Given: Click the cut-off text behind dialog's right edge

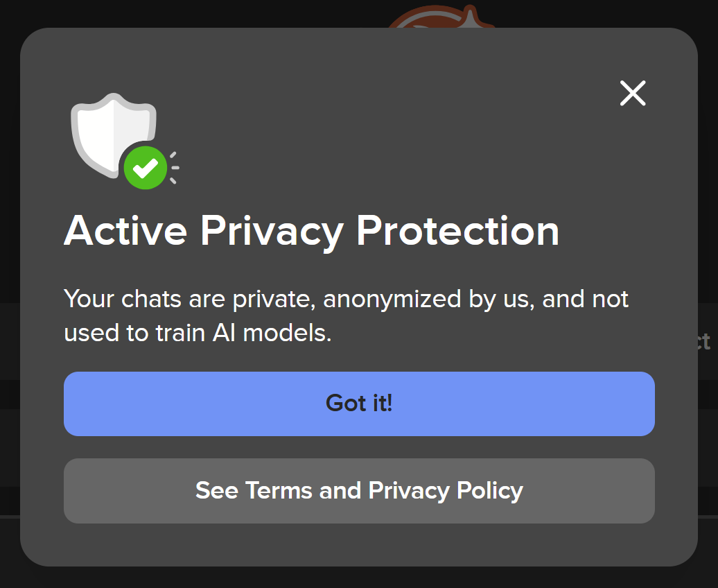Looking at the screenshot, I should click(705, 341).
